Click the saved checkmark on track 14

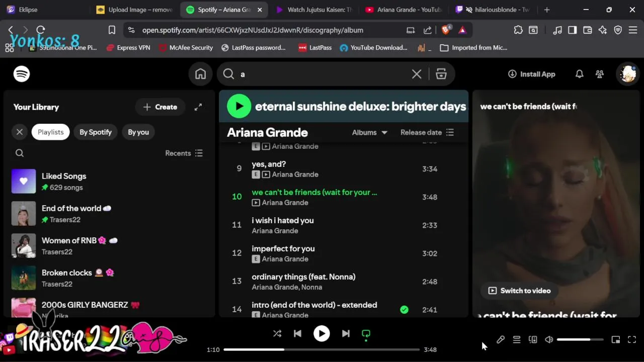click(x=404, y=310)
